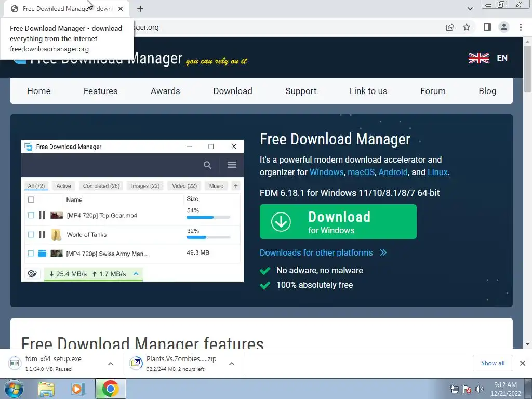Open the browser side panel icon
Screen dimensions: 532x399
pos(487,27)
